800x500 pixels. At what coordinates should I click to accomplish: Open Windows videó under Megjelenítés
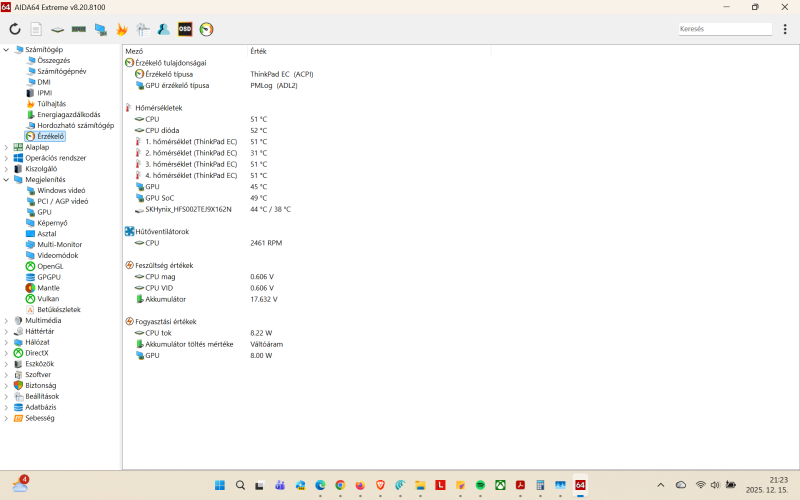coord(61,190)
